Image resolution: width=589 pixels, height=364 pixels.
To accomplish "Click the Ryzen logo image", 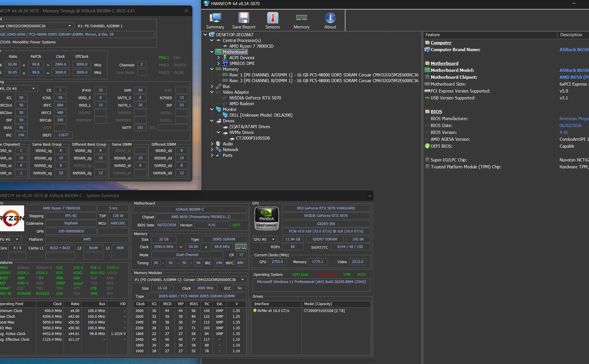I will coord(12,218).
